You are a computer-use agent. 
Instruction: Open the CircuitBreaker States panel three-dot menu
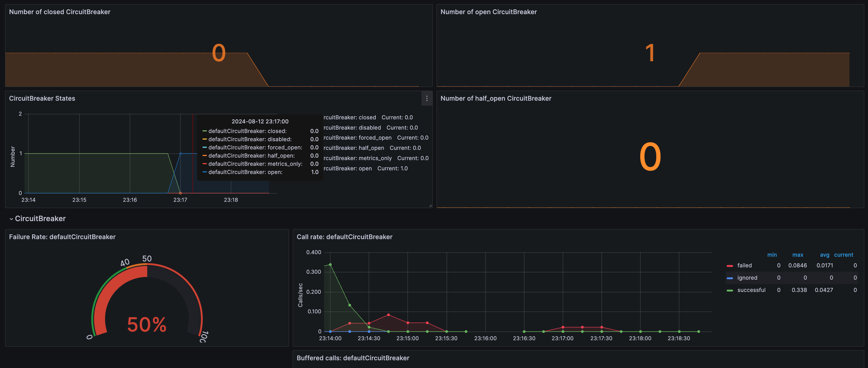point(426,99)
